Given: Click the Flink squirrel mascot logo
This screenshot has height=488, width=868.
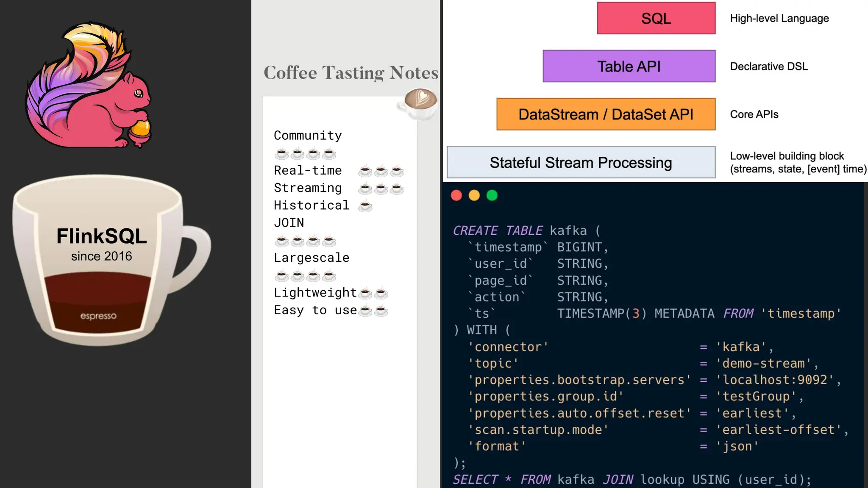Looking at the screenshot, I should pyautogui.click(x=89, y=87).
